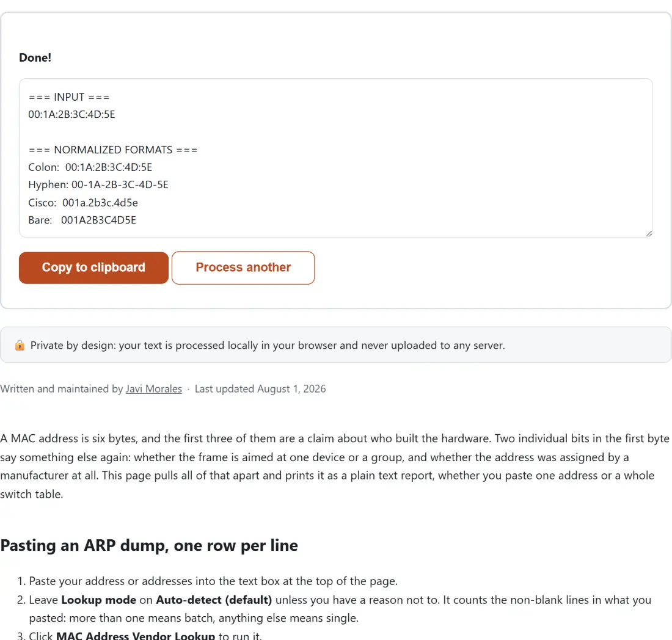Screen dimensions: 672x640
Task: Click the Process another button
Action: (243, 267)
